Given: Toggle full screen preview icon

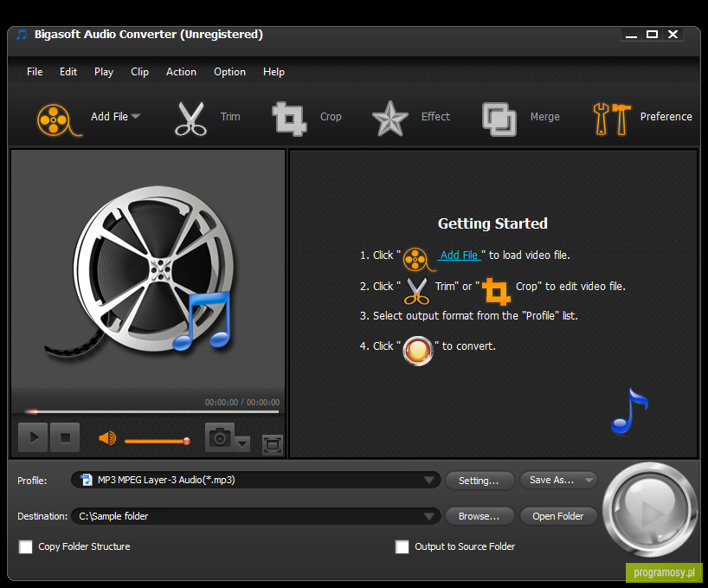Looking at the screenshot, I should pyautogui.click(x=273, y=444).
